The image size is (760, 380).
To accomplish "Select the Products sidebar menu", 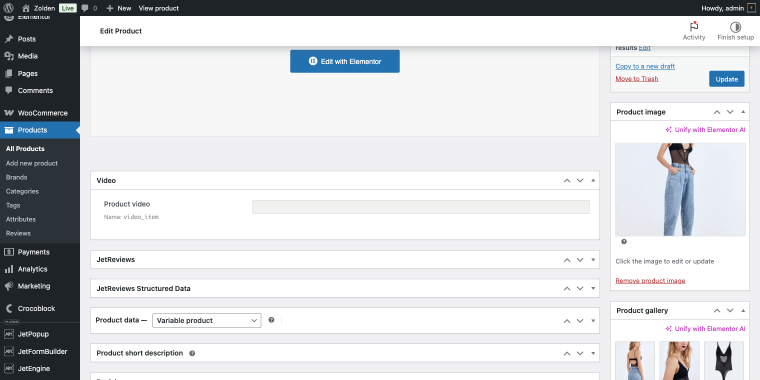I will (x=40, y=130).
